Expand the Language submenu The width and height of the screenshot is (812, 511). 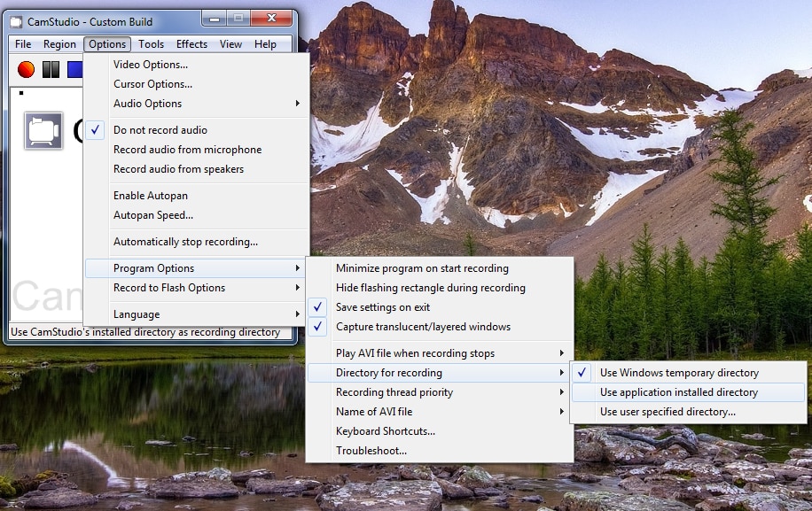tap(137, 314)
